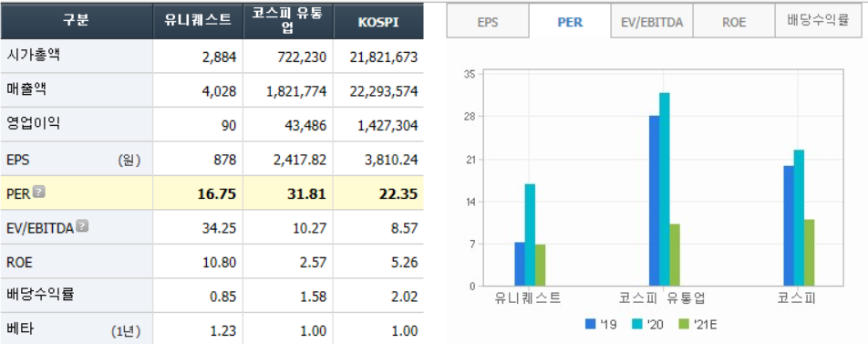Click the value 22,293,574
The width and height of the screenshot is (868, 344).
(384, 91)
